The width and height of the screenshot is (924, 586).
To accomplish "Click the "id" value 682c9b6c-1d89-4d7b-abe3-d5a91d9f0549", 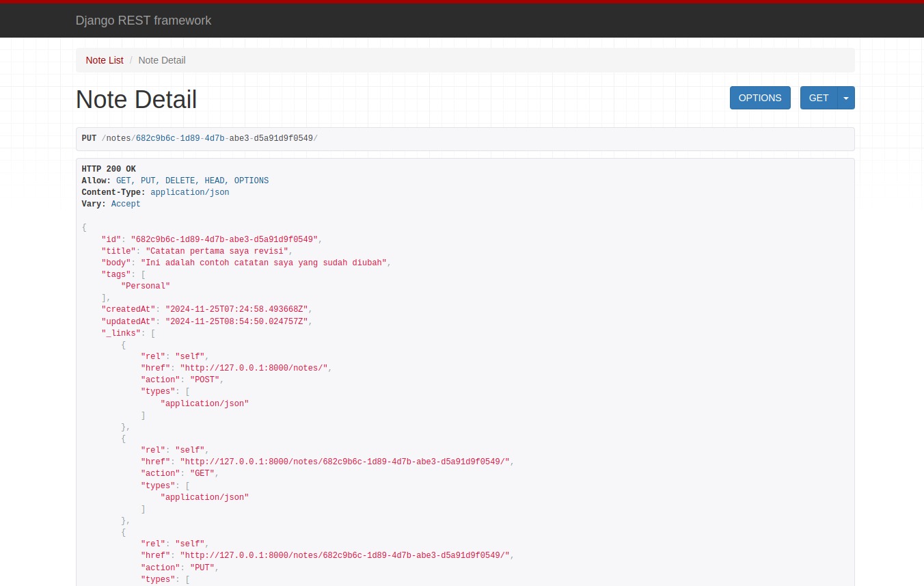I will (224, 239).
